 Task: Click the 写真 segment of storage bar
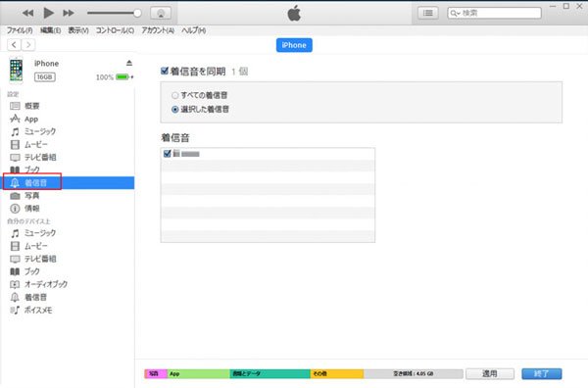156,373
